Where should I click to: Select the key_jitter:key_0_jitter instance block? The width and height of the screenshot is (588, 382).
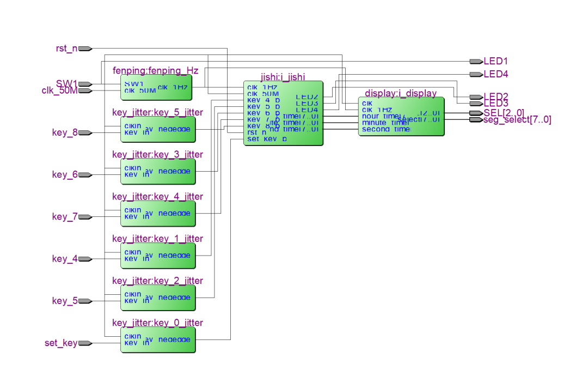[x=157, y=339]
